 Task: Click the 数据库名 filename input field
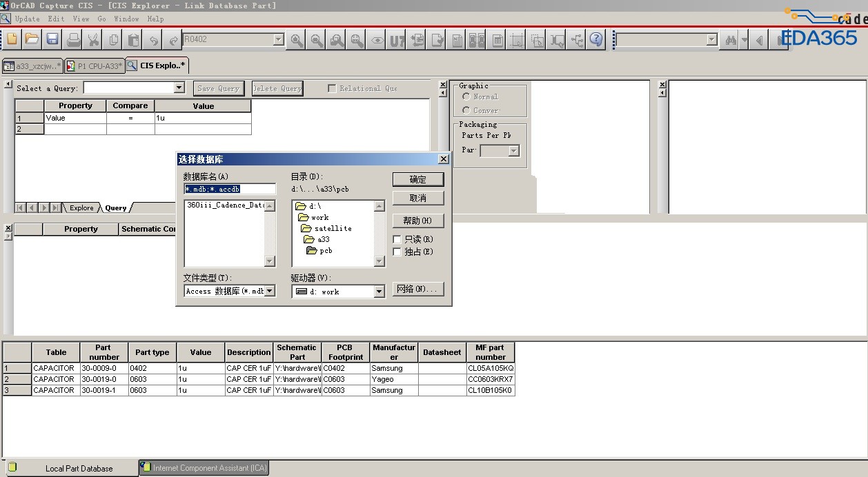pos(230,189)
